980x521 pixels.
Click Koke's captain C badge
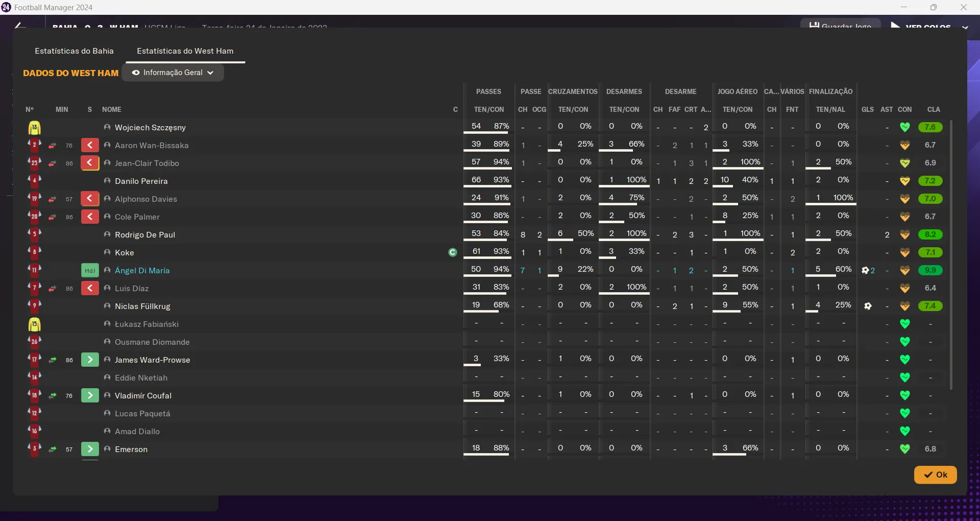point(453,252)
